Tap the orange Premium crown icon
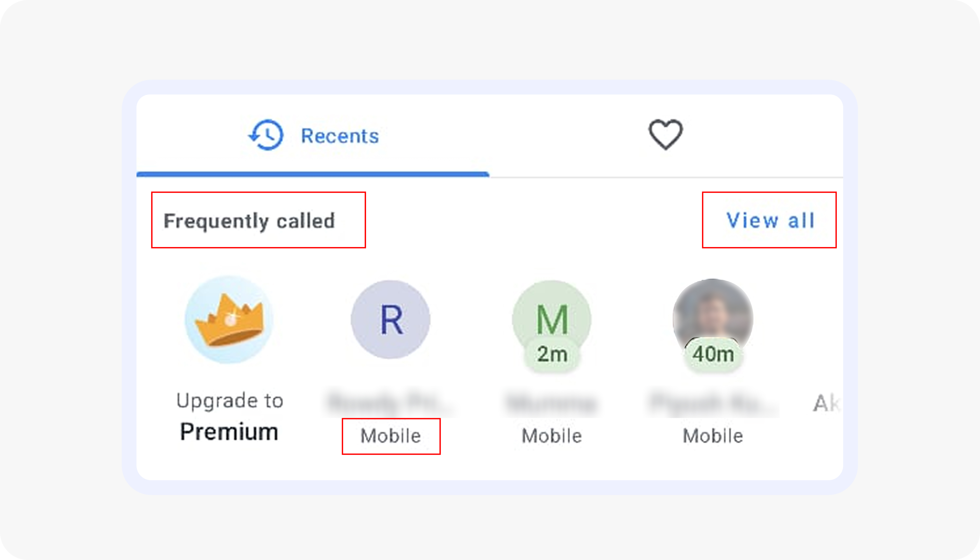The width and height of the screenshot is (980, 560). pyautogui.click(x=229, y=319)
